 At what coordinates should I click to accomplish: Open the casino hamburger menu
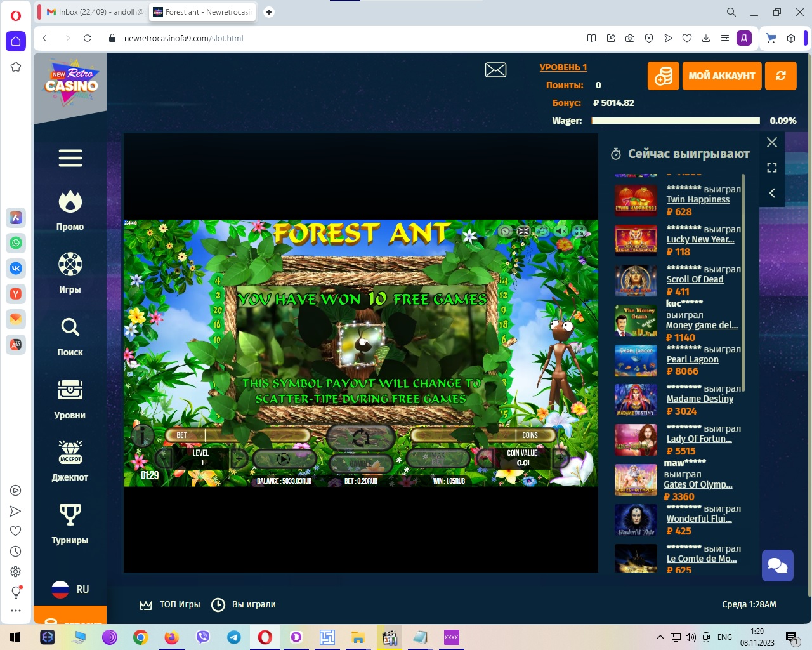[x=70, y=158]
